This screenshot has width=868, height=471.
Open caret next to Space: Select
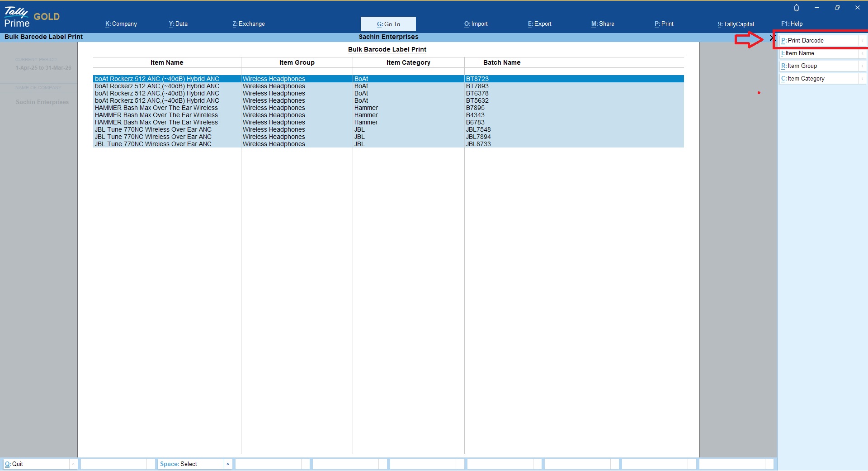228,464
